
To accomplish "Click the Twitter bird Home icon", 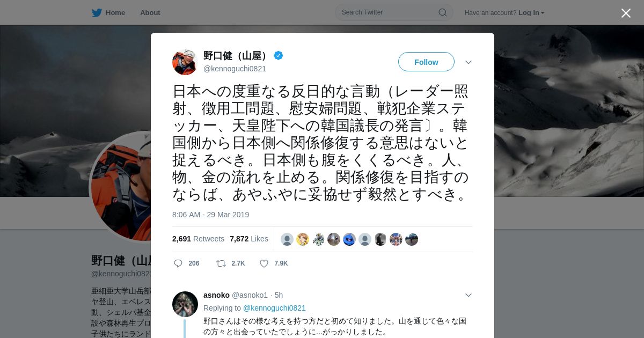I will click(x=97, y=12).
